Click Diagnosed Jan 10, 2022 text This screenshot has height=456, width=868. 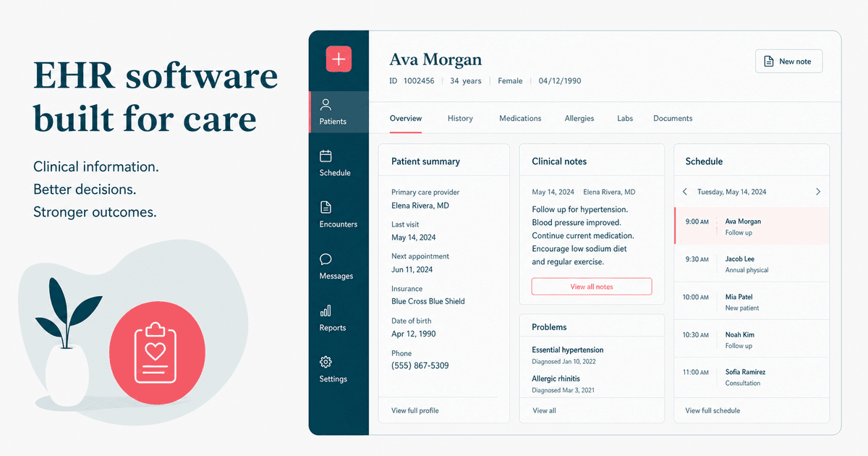click(564, 361)
